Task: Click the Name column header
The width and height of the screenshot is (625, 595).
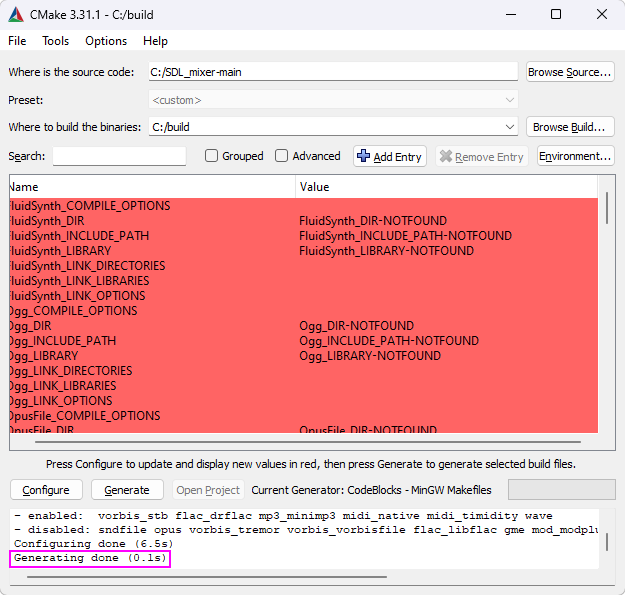Action: click(152, 187)
